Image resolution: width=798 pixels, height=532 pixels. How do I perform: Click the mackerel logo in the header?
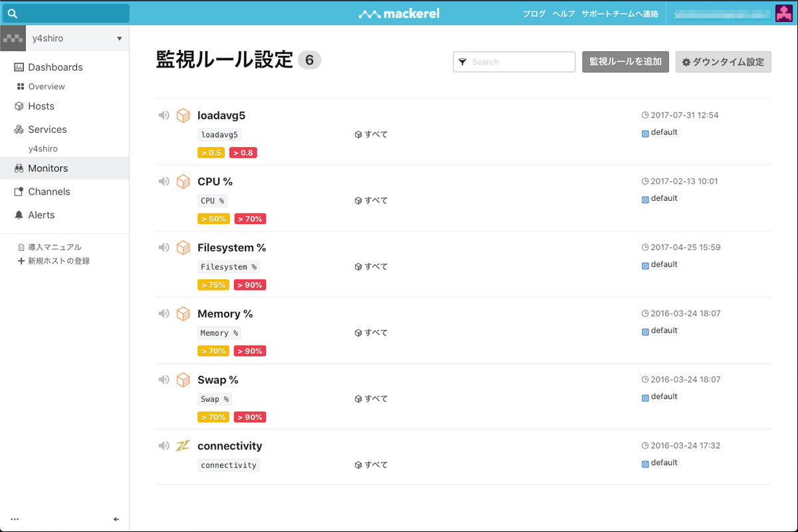point(399,13)
